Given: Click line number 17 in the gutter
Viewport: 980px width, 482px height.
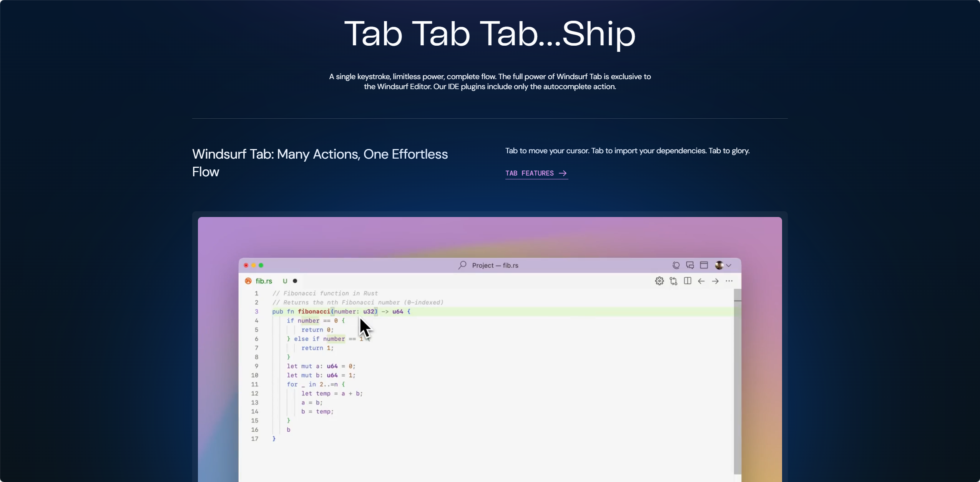Looking at the screenshot, I should point(254,439).
